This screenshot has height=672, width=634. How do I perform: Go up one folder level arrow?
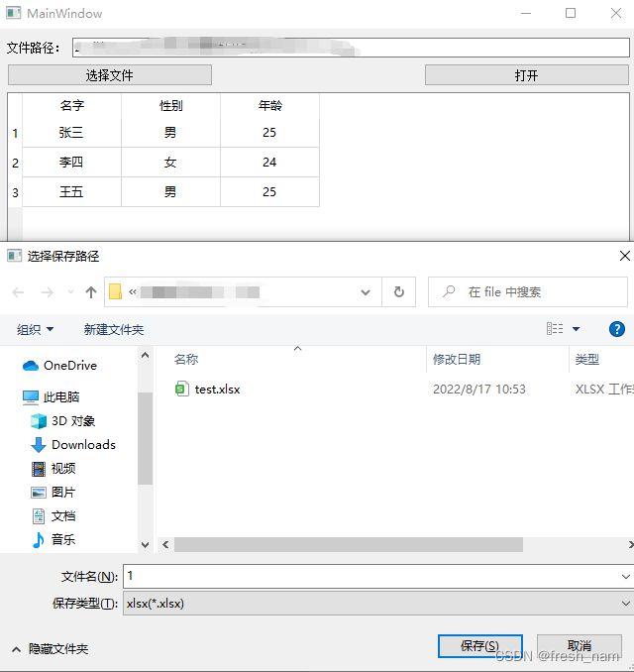pos(91,292)
